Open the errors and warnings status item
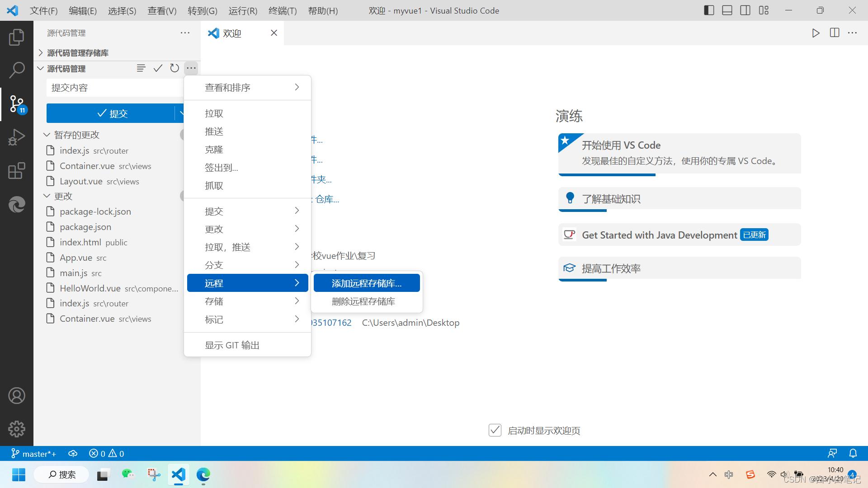 pyautogui.click(x=107, y=454)
